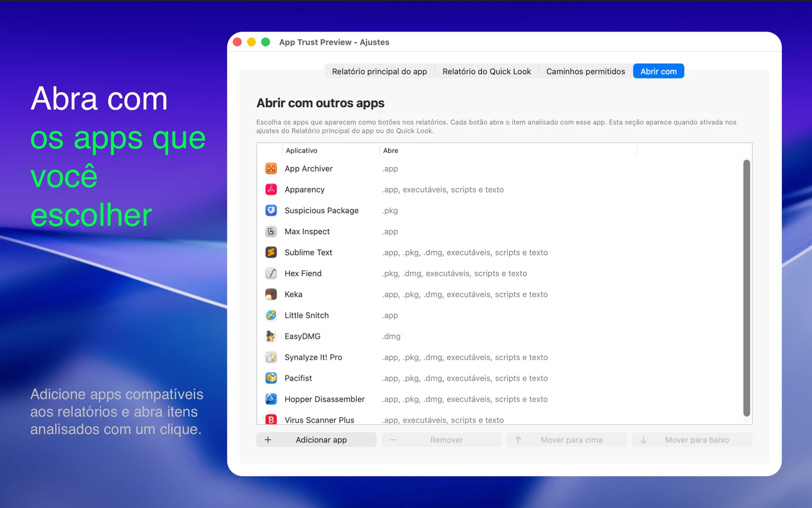Open the Relatório principal do app tab
The height and width of the screenshot is (508, 812).
pyautogui.click(x=380, y=71)
